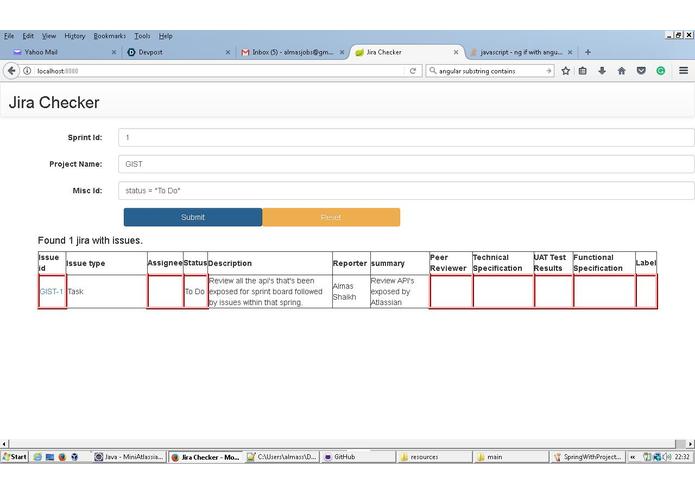Close the Jira Checker tab
Screen dimensions: 695x494
click(x=456, y=52)
